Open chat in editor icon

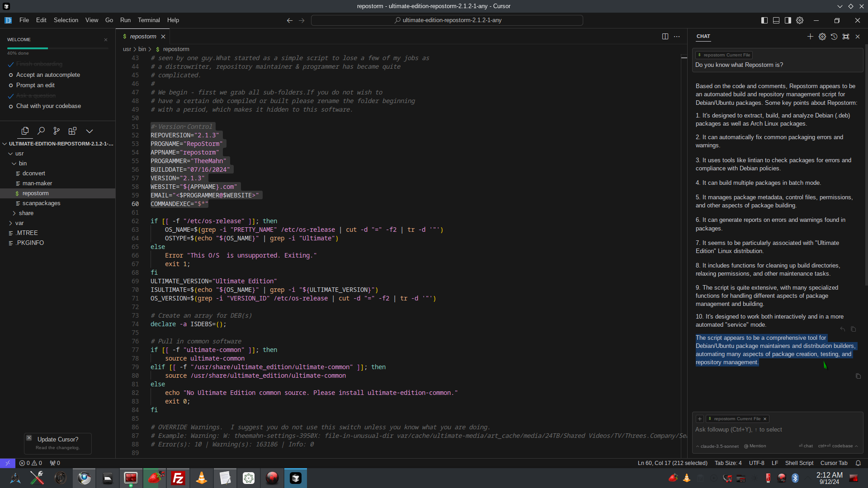point(846,37)
